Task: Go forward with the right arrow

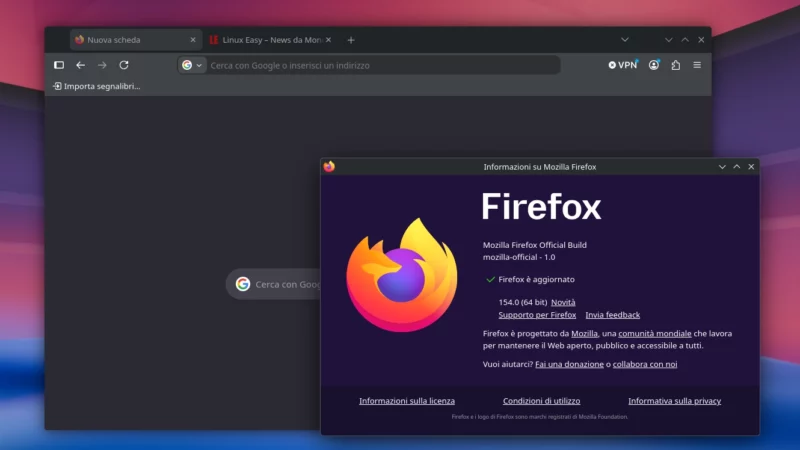Action: point(102,65)
